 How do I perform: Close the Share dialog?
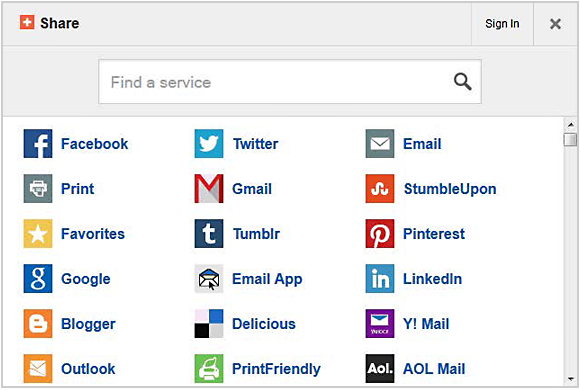pyautogui.click(x=555, y=24)
